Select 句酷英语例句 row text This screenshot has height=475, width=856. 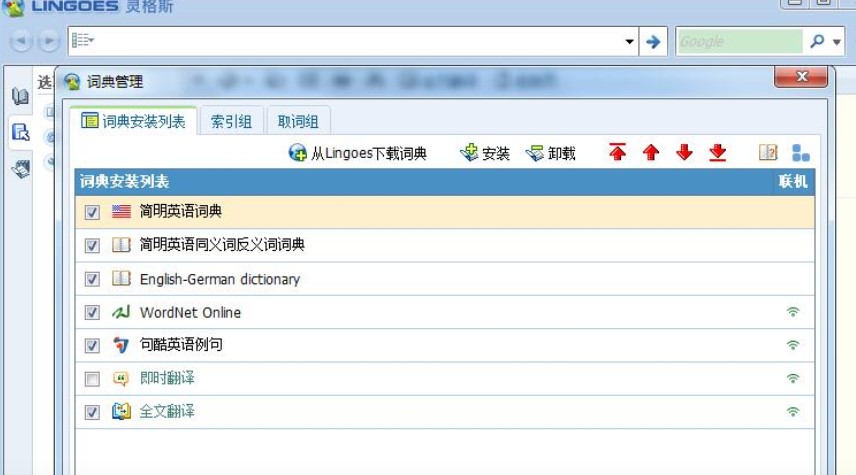181,345
